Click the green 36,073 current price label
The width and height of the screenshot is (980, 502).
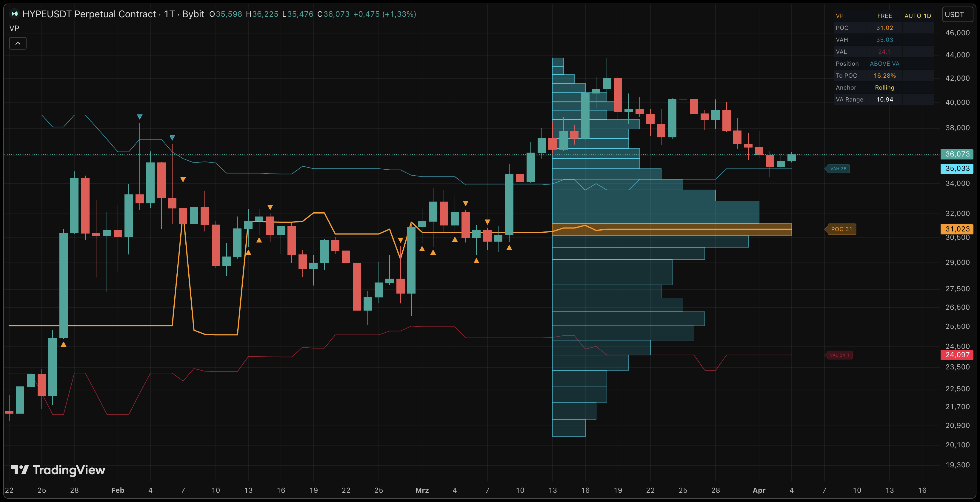coord(957,154)
